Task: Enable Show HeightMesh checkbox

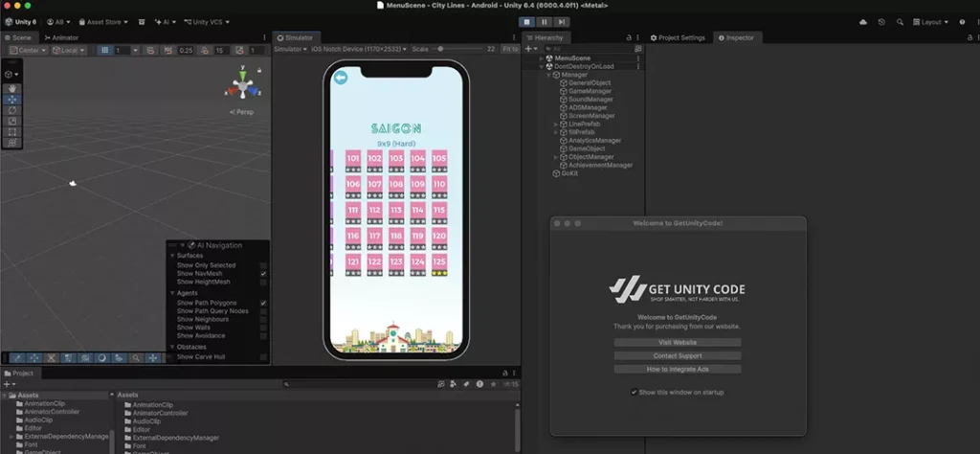Action: 263,282
